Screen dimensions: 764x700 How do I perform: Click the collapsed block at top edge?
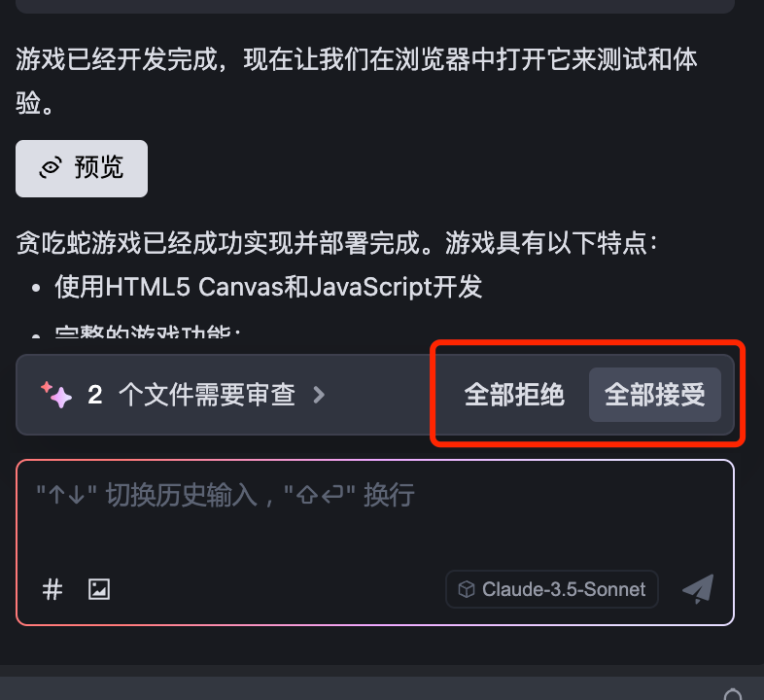pos(374,7)
